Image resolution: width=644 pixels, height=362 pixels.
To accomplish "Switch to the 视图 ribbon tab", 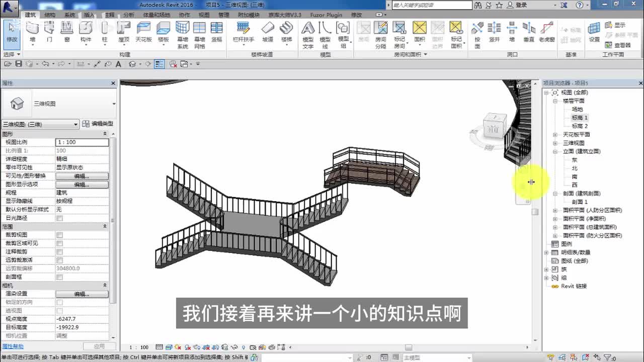I will (204, 15).
